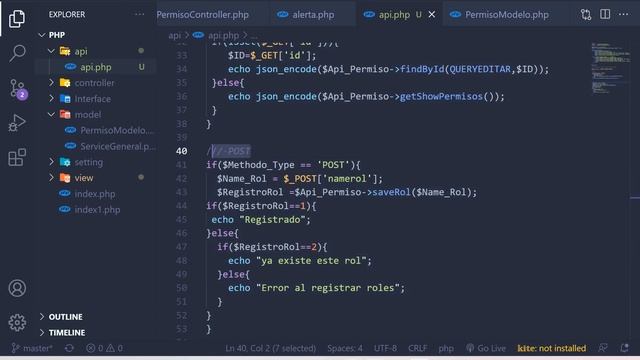This screenshot has width=640, height=360.
Task: Open errors and warnings counter in status bar
Action: click(104, 348)
